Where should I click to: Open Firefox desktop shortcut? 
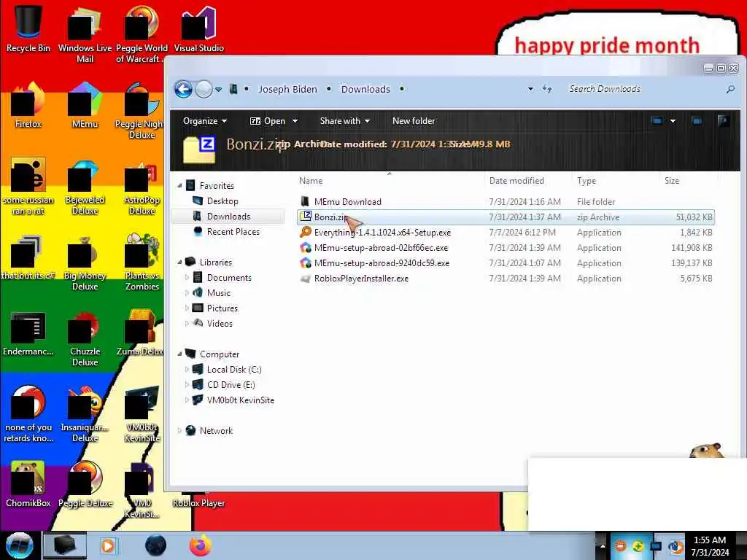(x=28, y=105)
